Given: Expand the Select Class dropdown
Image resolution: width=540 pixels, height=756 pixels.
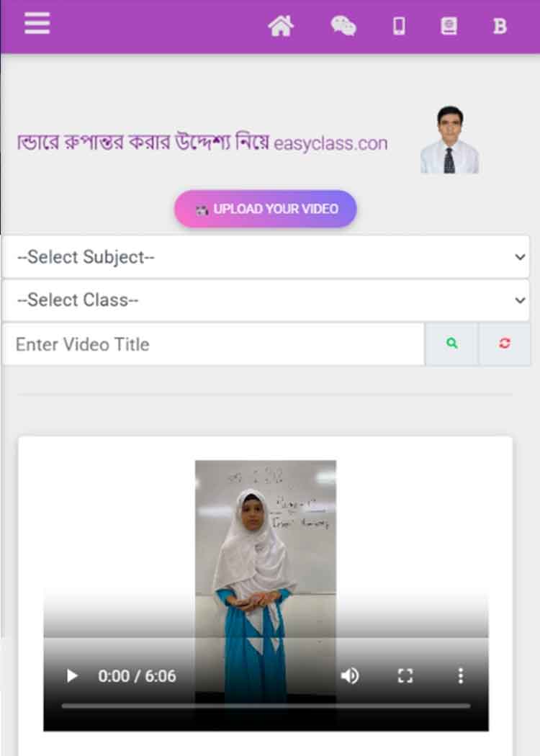Looking at the screenshot, I should (x=266, y=300).
